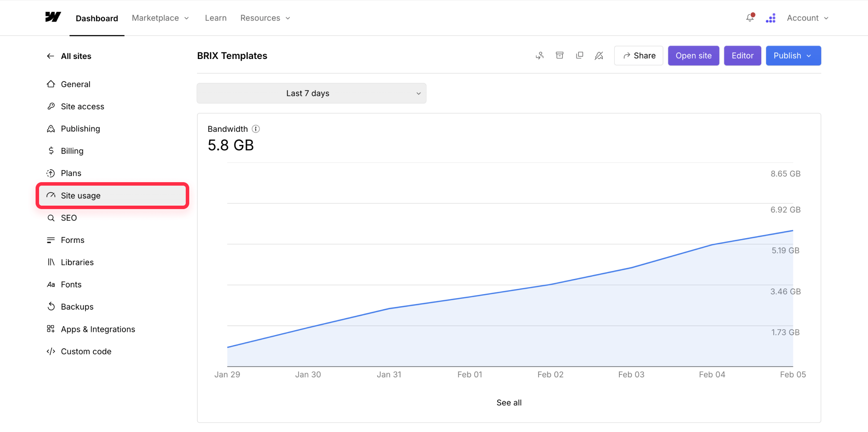Click the Apps & Integrations grid icon
Screen dimensions: 868x432
pyautogui.click(x=51, y=329)
